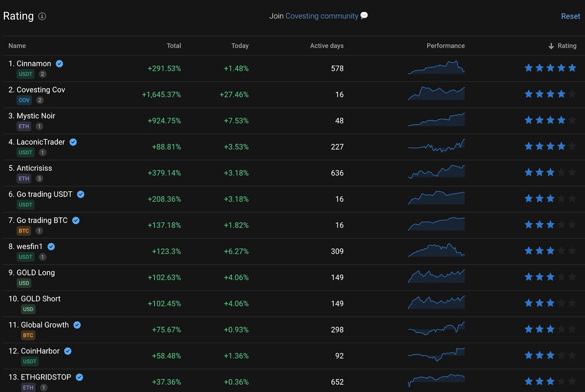The image size is (585, 392).
Task: Click CoinHarbor's verified badge
Action: 68,351
